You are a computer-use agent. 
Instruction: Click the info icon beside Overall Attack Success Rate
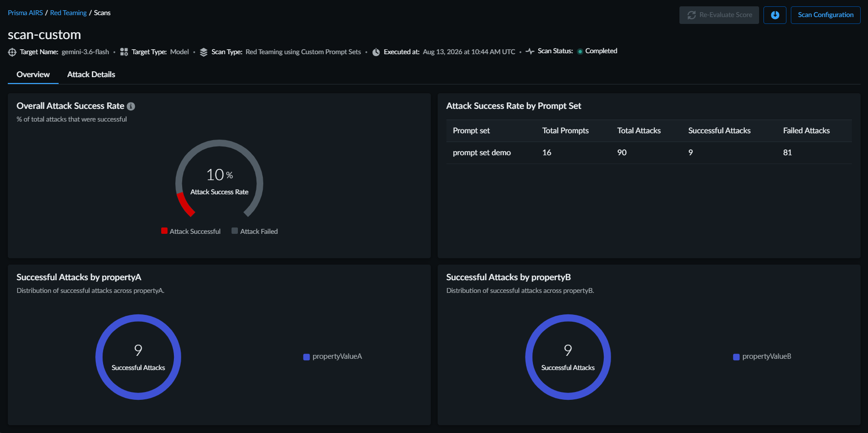point(131,106)
